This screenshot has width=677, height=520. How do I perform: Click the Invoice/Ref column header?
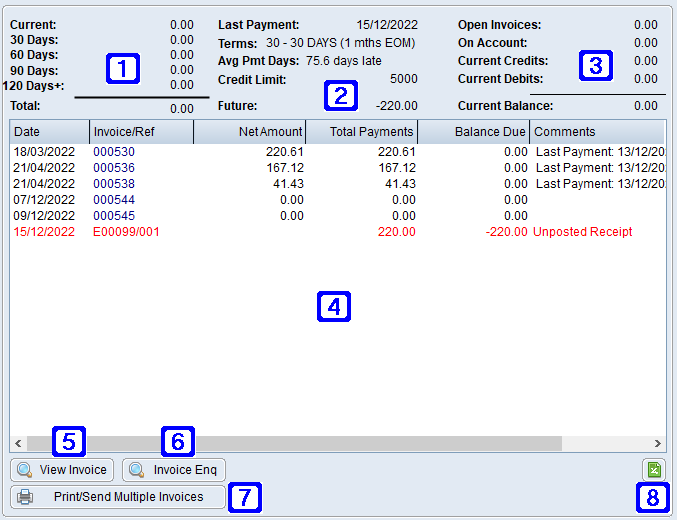coord(140,131)
